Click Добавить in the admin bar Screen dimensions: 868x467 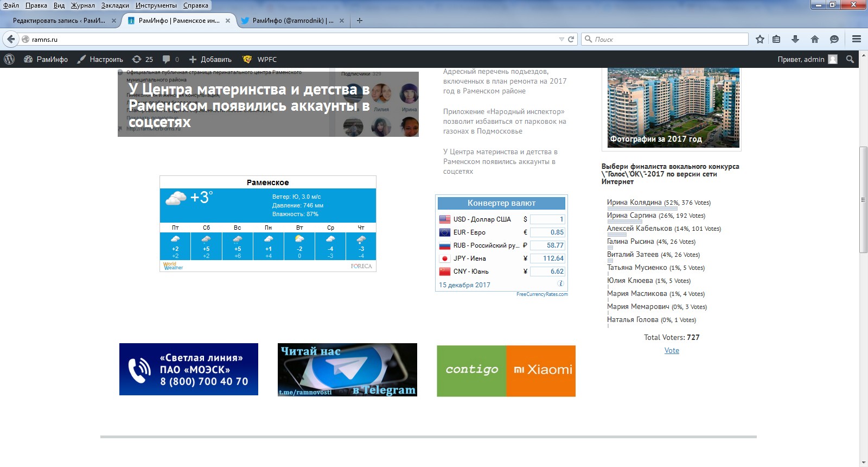pyautogui.click(x=210, y=59)
